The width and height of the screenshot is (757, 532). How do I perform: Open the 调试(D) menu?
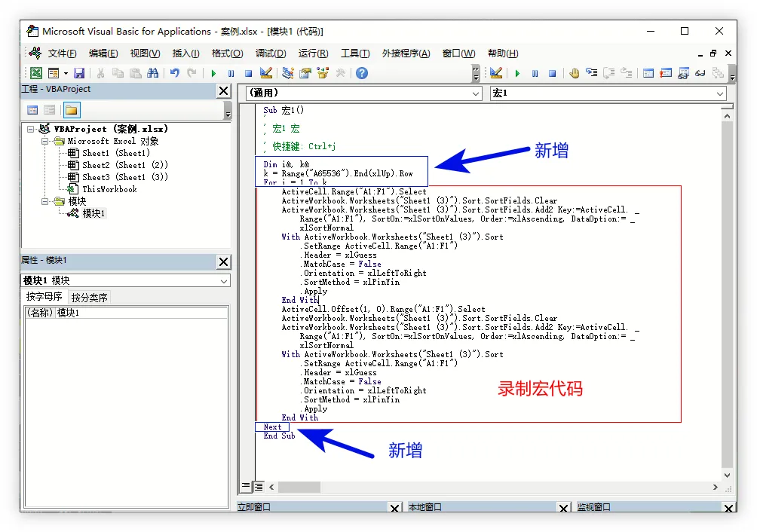[271, 54]
